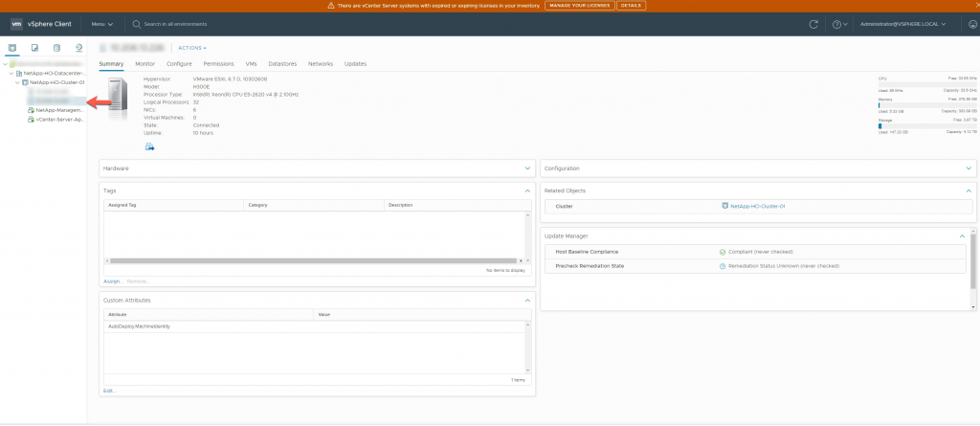Click the NetApp-HCI-Datacenter icon in tree

(x=19, y=73)
